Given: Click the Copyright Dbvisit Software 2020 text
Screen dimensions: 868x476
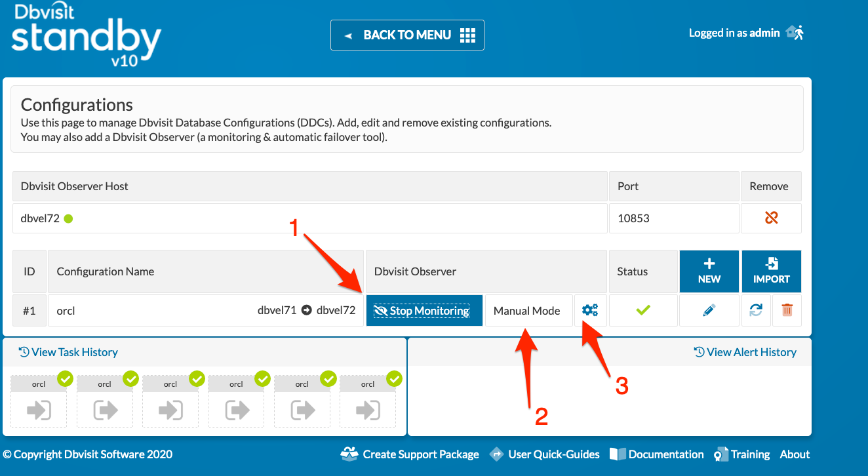Looking at the screenshot, I should 88,454.
